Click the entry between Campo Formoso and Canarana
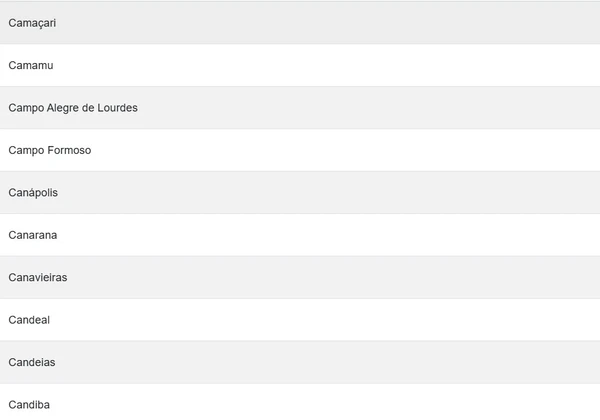Image resolution: width=600 pixels, height=420 pixels. coord(33,192)
